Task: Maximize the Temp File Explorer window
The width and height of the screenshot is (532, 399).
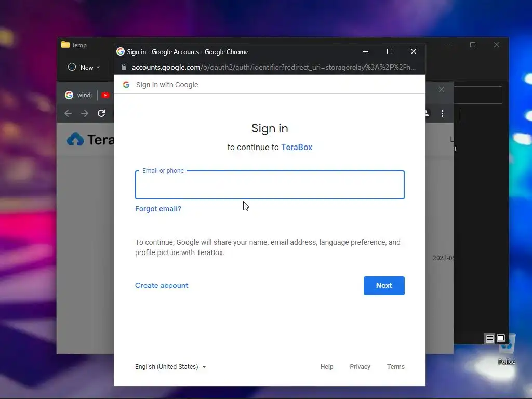Action: pos(473,45)
